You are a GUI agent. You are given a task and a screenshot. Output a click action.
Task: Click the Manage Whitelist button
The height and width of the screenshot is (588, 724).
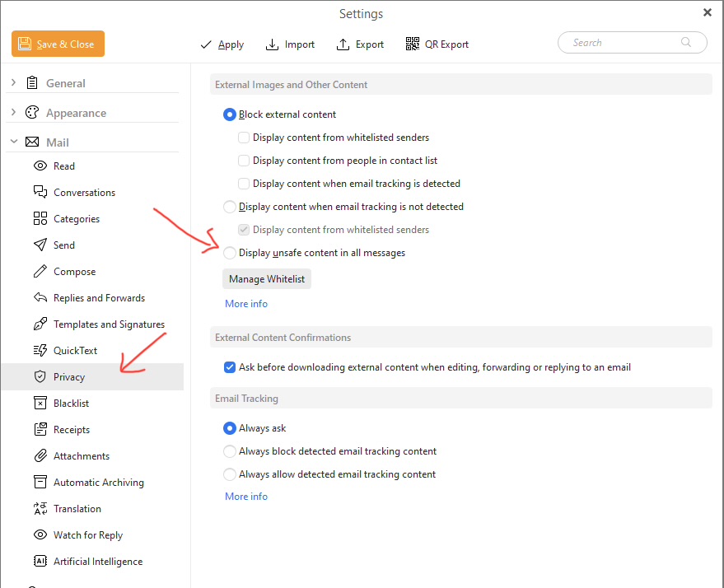267,279
